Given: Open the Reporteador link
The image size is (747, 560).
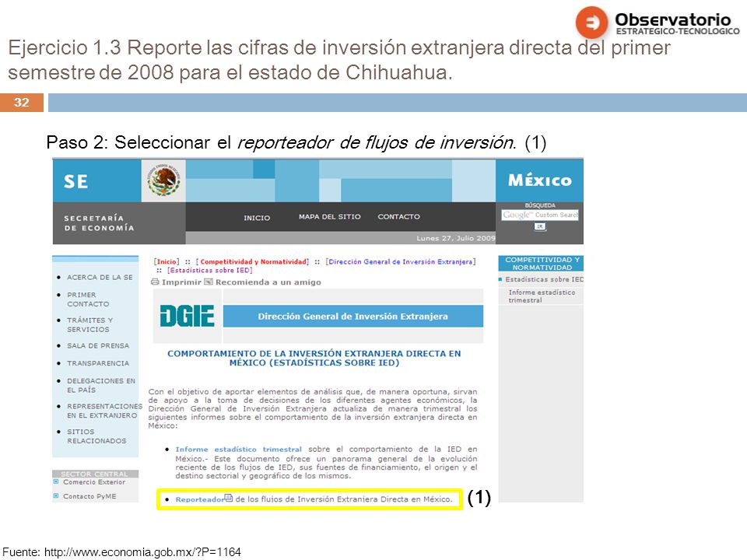Looking at the screenshot, I should click(x=200, y=499).
